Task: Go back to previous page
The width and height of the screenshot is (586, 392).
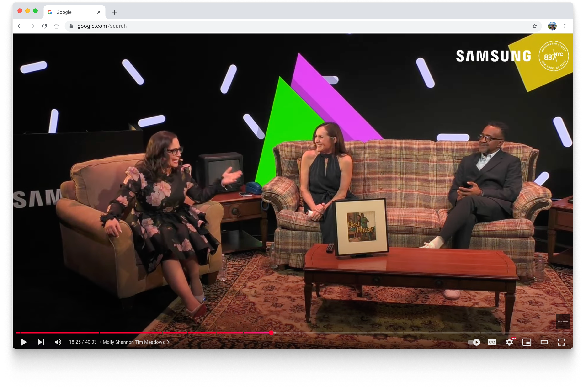Action: [20, 26]
